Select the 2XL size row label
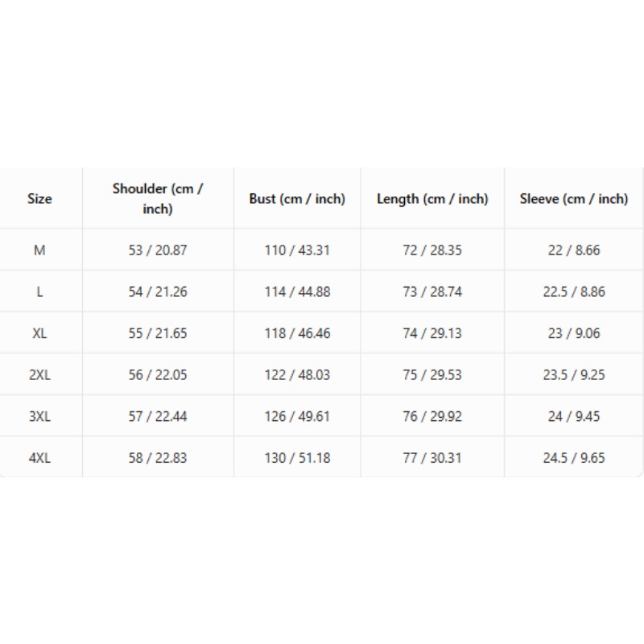Screen dimensions: 644x644 click(39, 375)
